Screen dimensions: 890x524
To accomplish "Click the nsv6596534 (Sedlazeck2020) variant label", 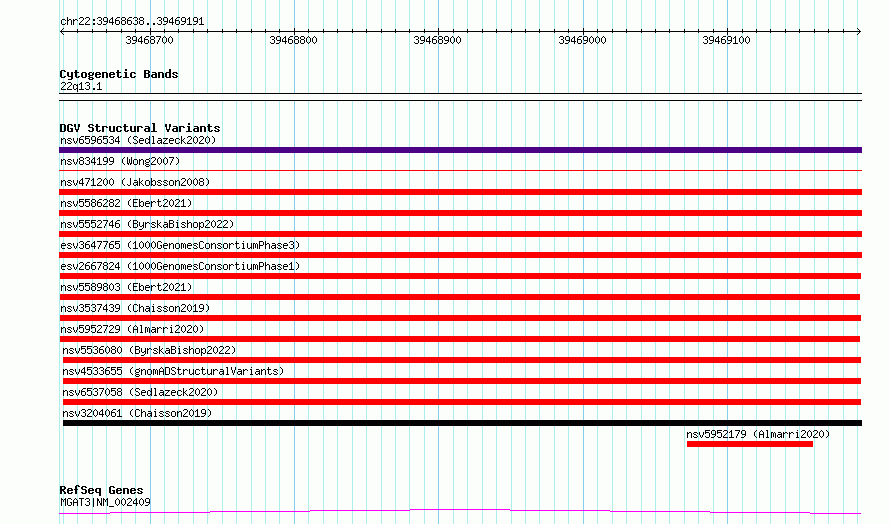I will point(138,140).
